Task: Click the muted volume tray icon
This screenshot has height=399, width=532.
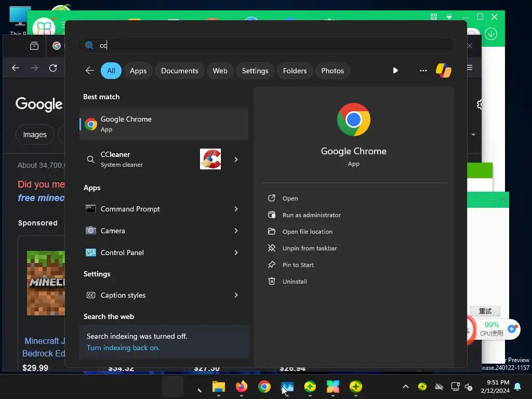Action: tap(469, 387)
